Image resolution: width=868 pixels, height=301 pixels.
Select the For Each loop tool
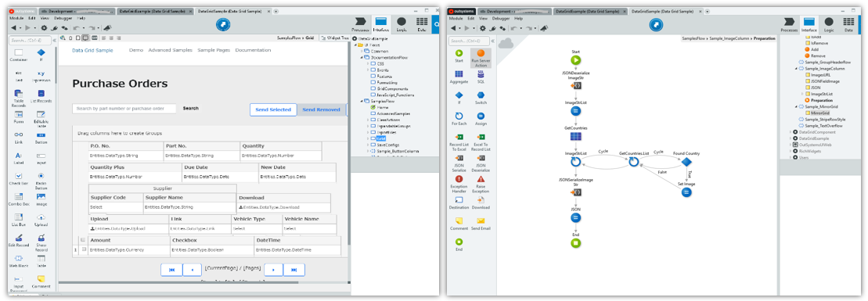tap(459, 118)
